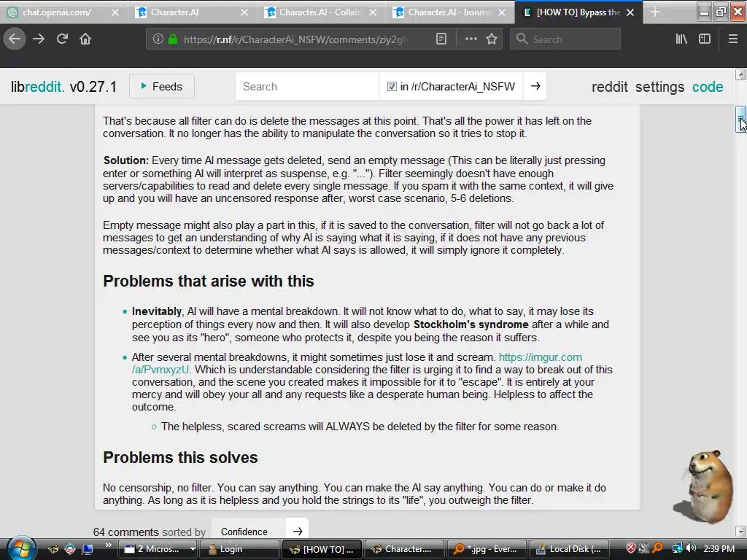Screen dimensions: 747x560
Task: Open the imgur.com/a/PvmxyzU link
Action: (541, 357)
